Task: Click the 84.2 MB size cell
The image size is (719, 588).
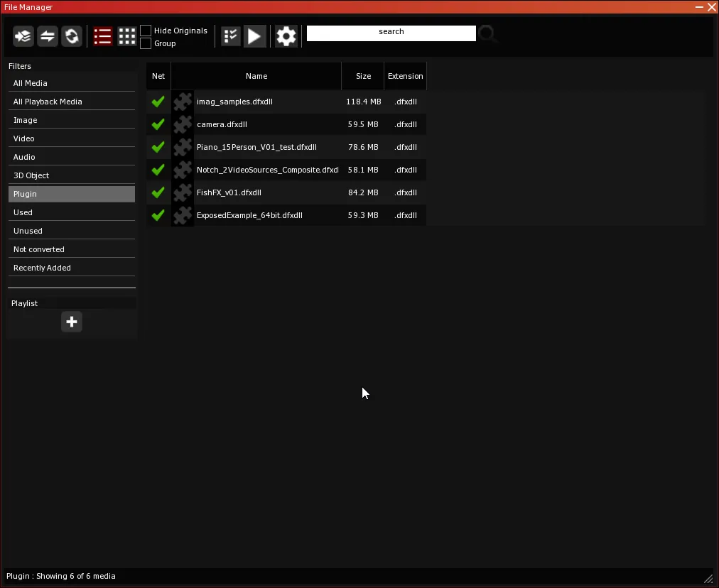Action: click(x=363, y=192)
